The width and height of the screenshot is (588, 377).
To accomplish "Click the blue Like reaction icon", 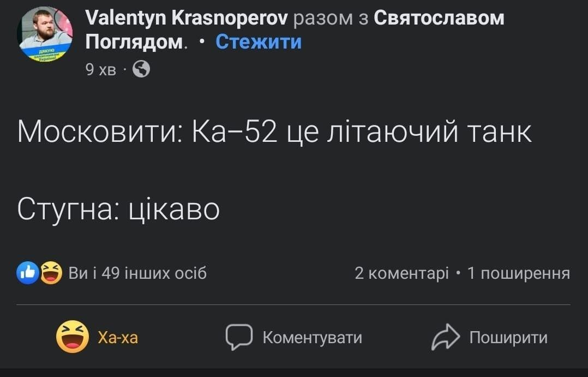I will (x=27, y=273).
